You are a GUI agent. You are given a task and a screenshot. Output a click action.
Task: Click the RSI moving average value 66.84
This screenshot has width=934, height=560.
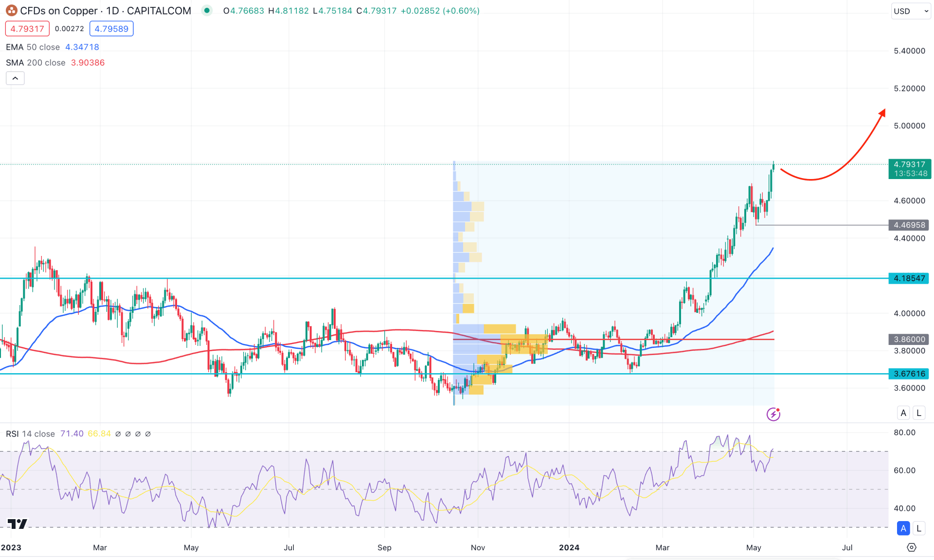tap(99, 434)
